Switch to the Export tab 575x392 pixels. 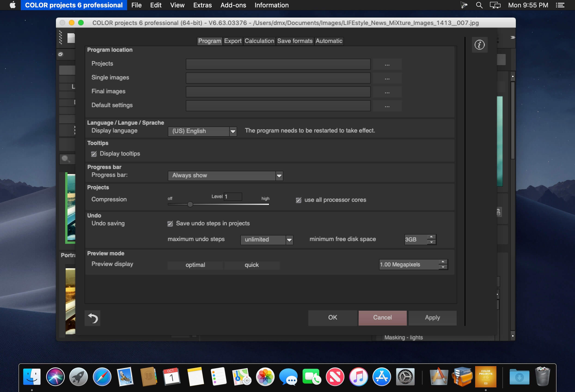click(x=233, y=41)
